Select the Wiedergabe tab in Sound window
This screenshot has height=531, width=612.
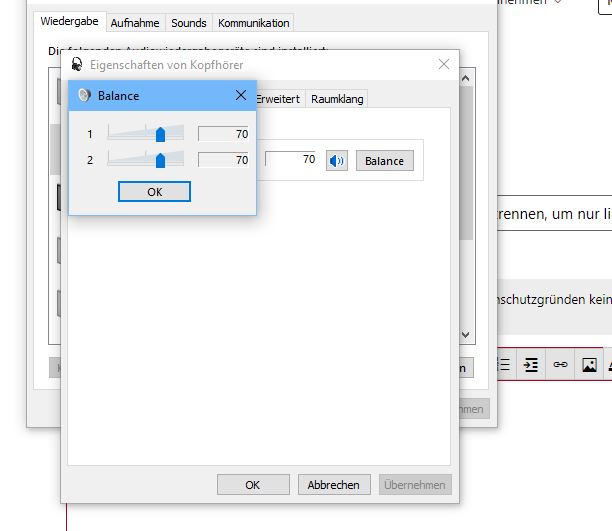(69, 21)
